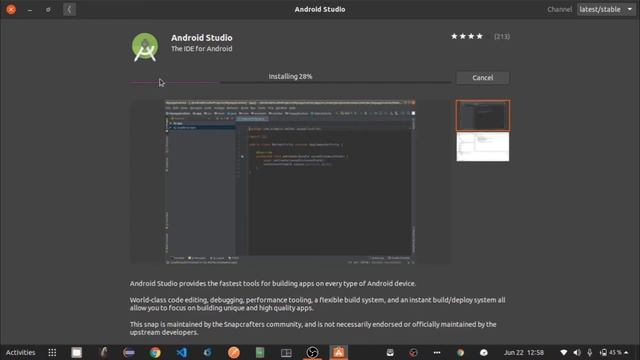Screen dimensions: 640x360
Task: Open the purple striped app in taskbar
Action: [129, 352]
